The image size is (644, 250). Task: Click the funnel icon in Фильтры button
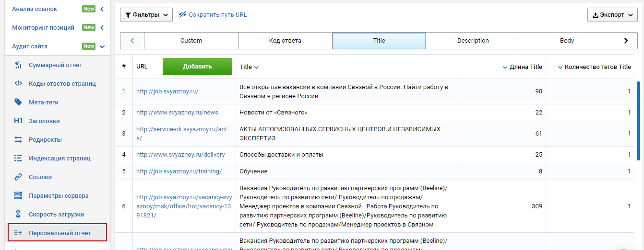click(128, 15)
